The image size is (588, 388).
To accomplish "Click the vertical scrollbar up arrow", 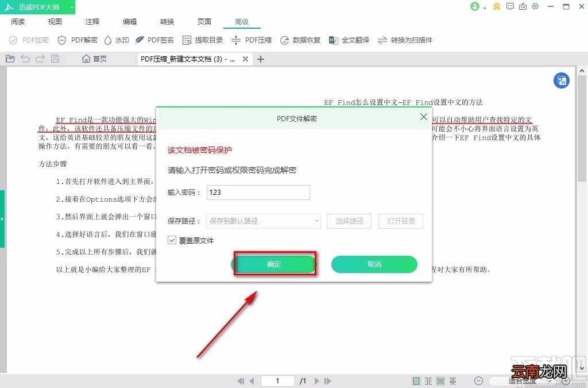I will click(x=582, y=71).
